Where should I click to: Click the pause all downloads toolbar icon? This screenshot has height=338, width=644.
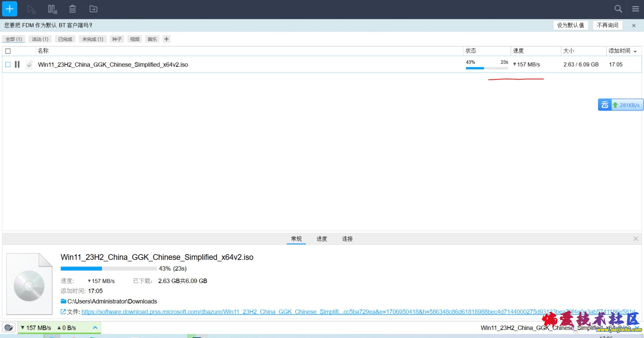click(x=52, y=9)
